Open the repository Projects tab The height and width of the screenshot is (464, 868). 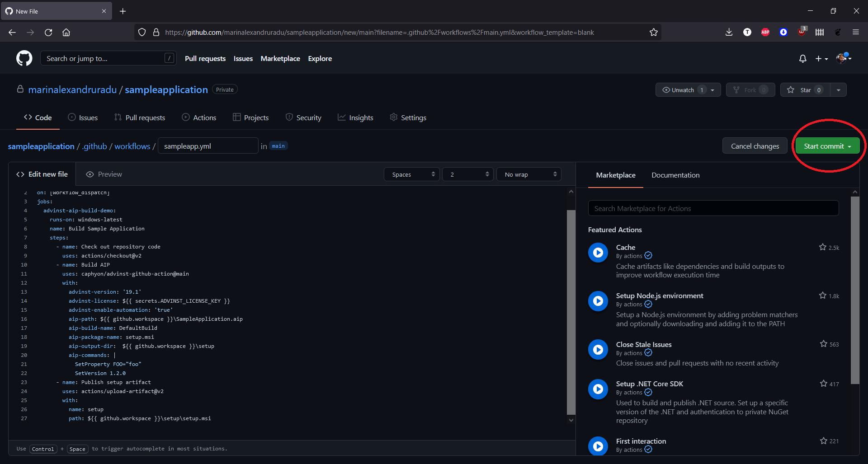coord(250,117)
